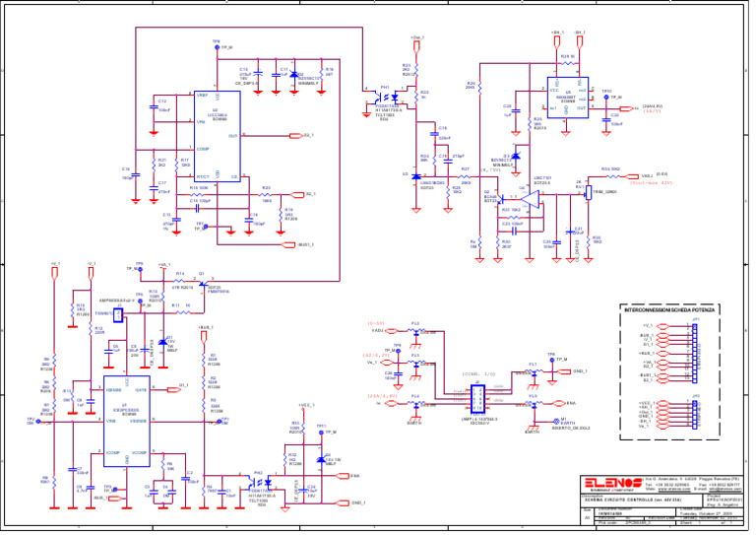Select the R34 resistor near the VADJ port
The image size is (756, 535).
click(611, 176)
